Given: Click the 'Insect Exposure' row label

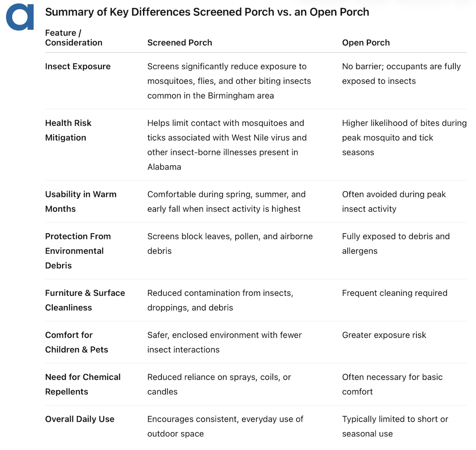Looking at the screenshot, I should coord(78,66).
